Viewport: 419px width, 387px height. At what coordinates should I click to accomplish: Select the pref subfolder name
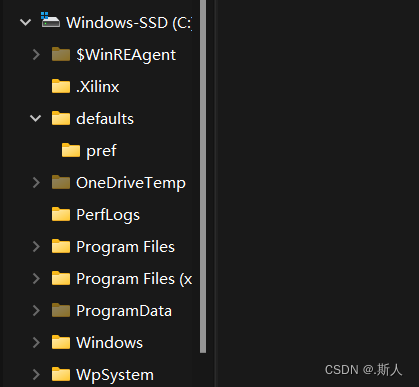click(101, 151)
